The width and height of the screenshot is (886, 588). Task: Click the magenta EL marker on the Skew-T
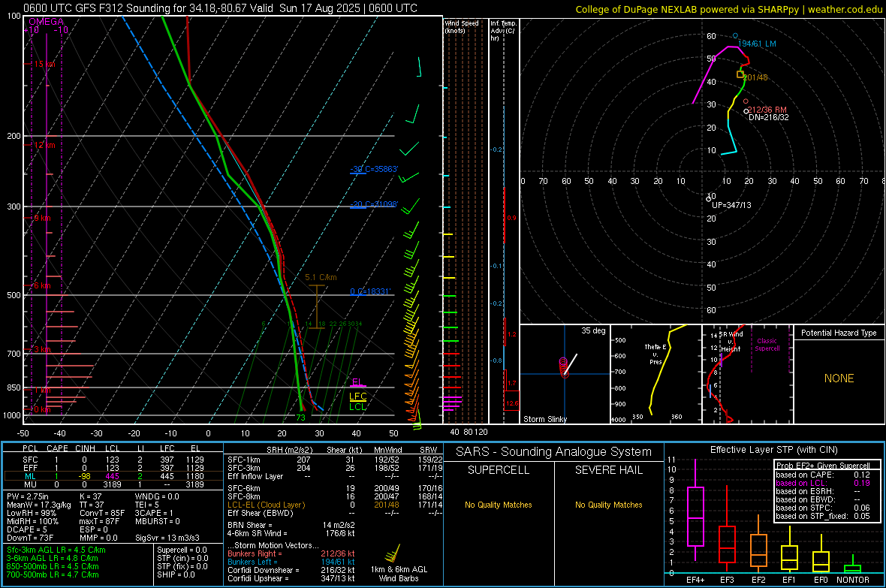coord(357,382)
